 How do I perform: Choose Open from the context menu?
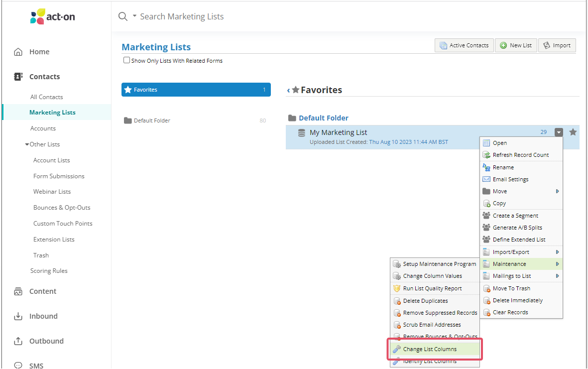click(521, 143)
